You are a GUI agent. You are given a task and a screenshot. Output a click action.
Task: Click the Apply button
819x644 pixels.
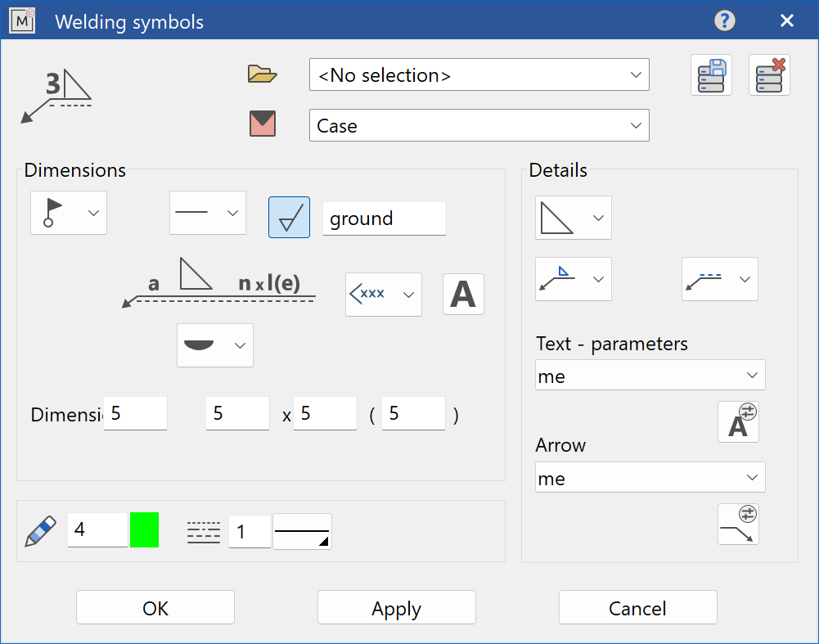click(397, 607)
